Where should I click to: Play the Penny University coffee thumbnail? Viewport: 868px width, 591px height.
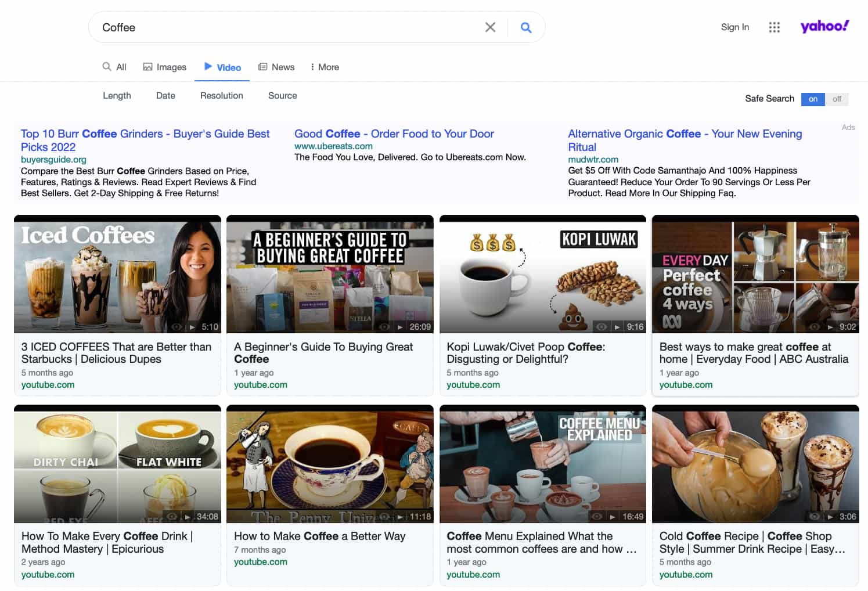coord(330,464)
